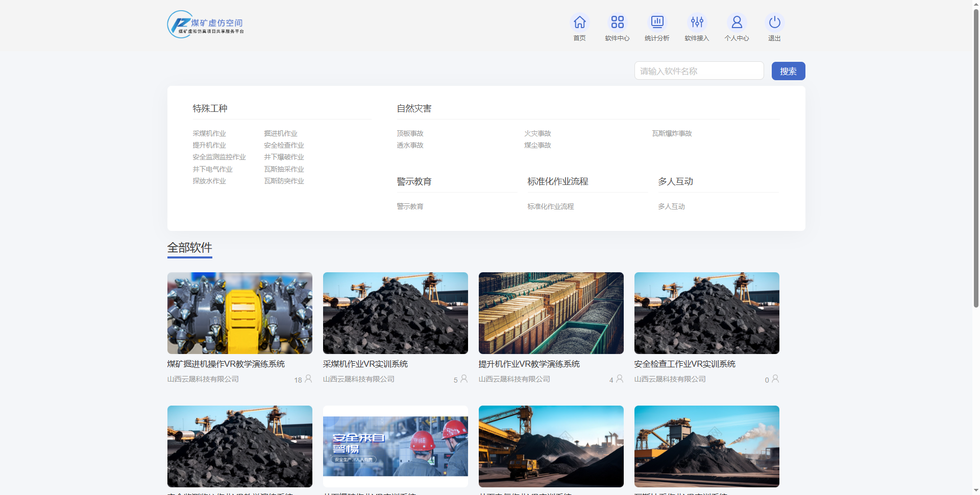Filter by 瓦斯爆炸事故 disaster type
The height and width of the screenshot is (495, 980).
(x=672, y=133)
